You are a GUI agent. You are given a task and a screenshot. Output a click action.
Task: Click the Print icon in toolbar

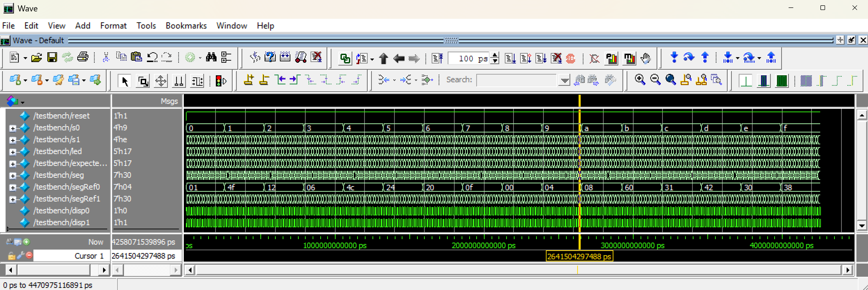pos(83,58)
